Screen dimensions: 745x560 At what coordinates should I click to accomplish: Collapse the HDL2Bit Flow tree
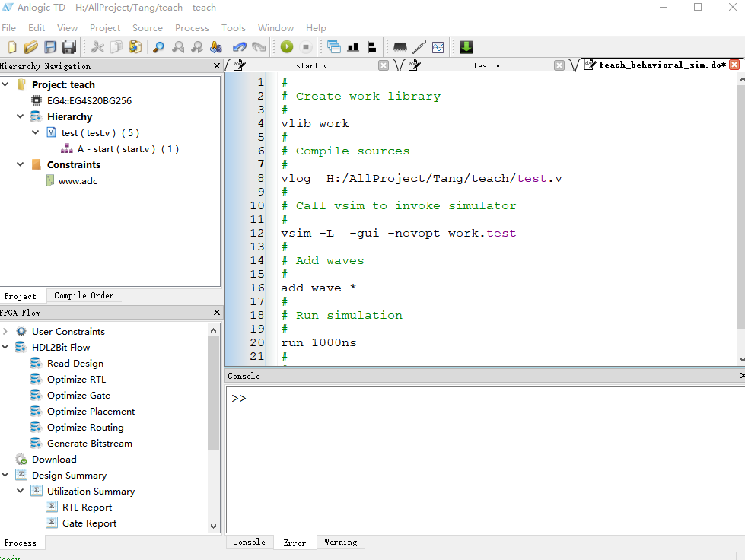5,348
